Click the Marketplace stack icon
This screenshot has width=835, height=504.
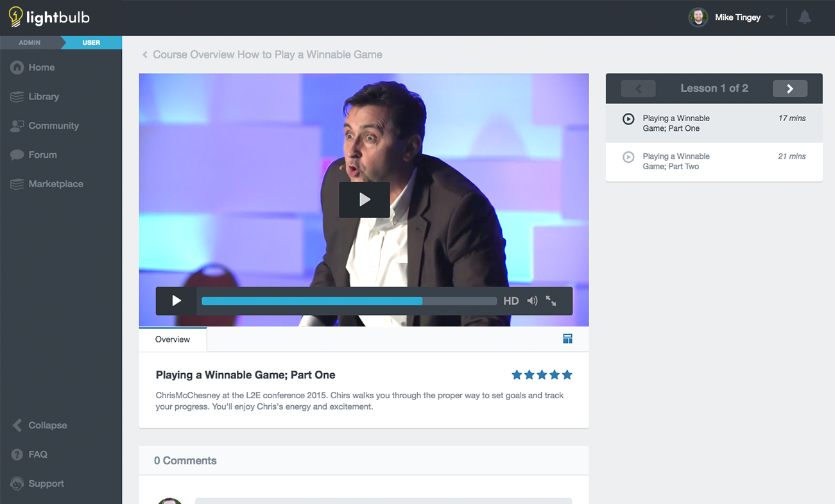click(17, 184)
